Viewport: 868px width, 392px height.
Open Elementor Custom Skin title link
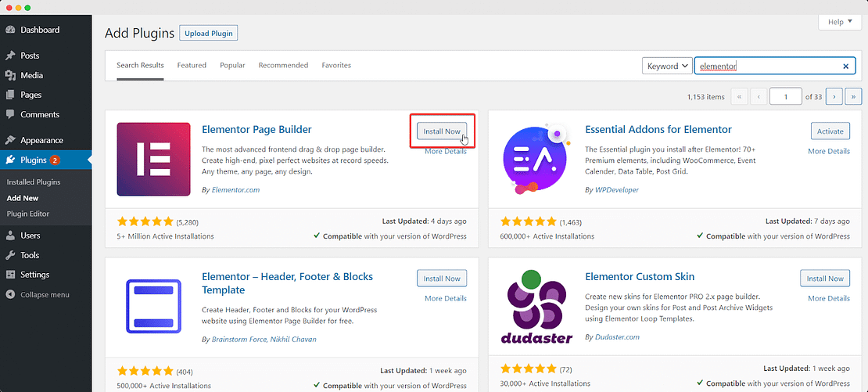(x=640, y=277)
